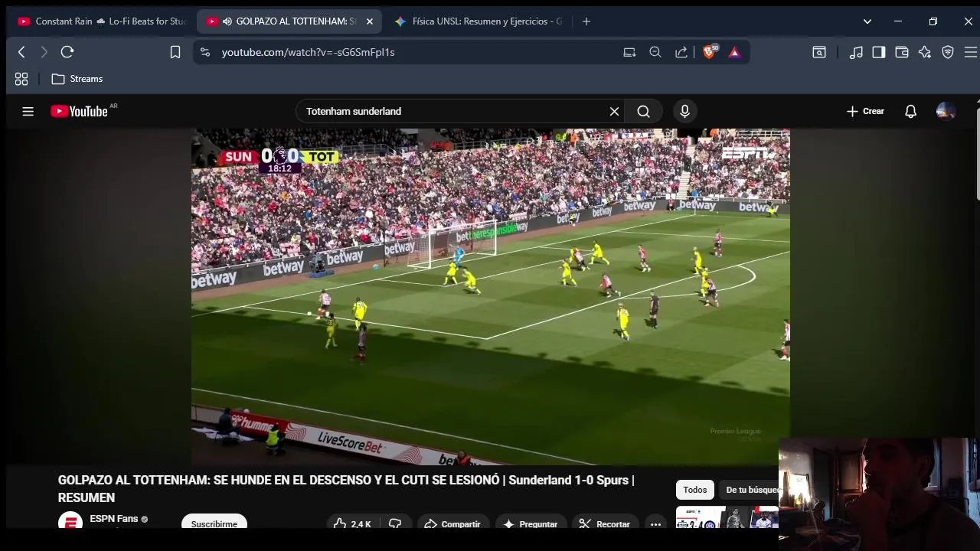Open the apps grid in bookmarks bar

[21, 79]
